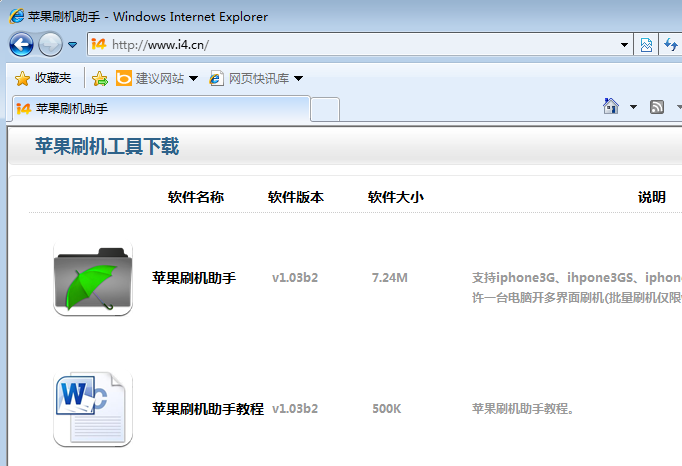Click the RSS feeds icon
The width and height of the screenshot is (682, 466).
pos(657,107)
